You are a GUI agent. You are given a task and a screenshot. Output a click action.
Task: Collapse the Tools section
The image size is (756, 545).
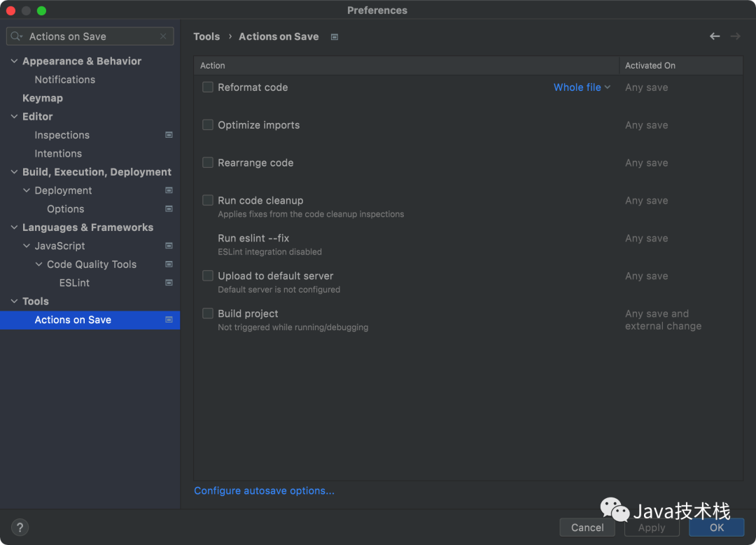pos(14,301)
